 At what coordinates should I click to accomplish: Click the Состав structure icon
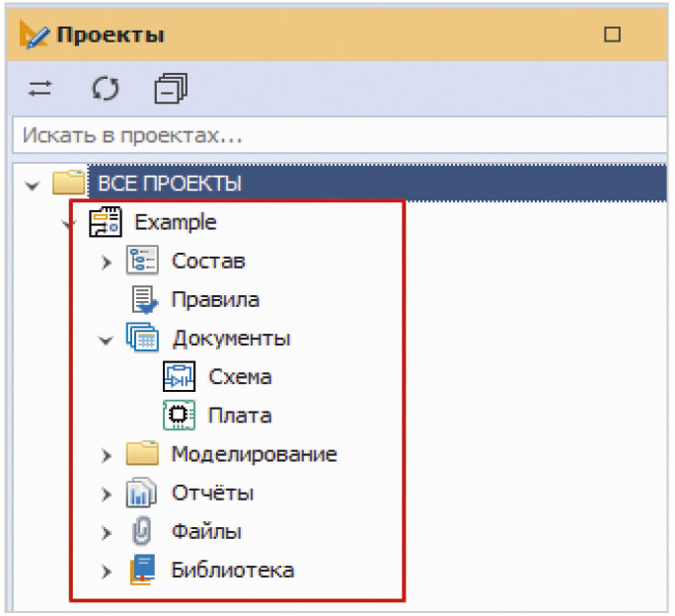tap(142, 261)
